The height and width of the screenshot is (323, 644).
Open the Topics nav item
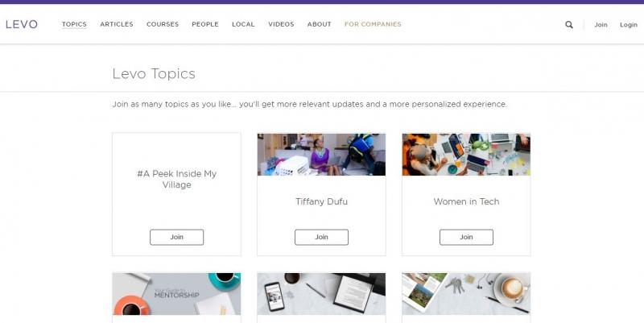74,24
